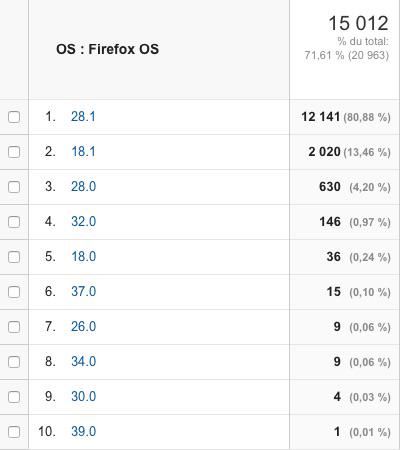Open the 28.1 version link
The height and width of the screenshot is (450, 400).
[x=83, y=117]
